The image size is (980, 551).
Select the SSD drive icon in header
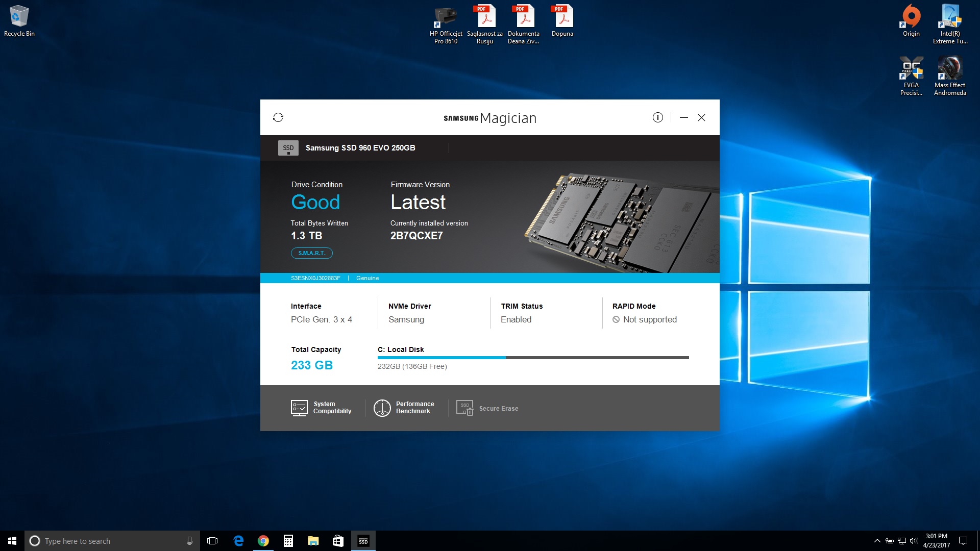(x=288, y=148)
